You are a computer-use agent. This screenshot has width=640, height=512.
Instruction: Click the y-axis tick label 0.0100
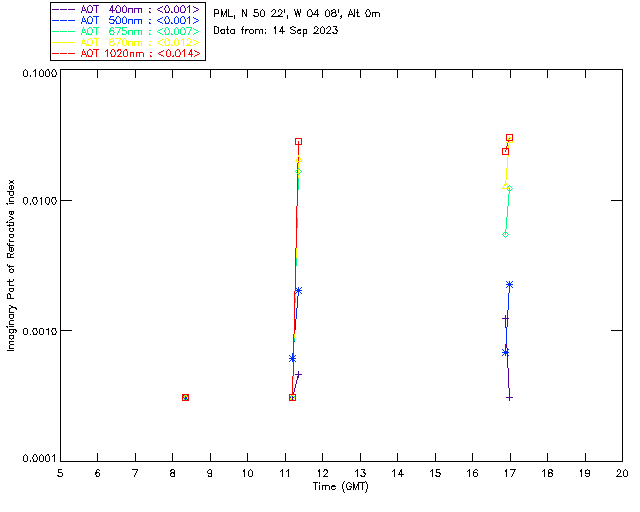[x=40, y=201]
